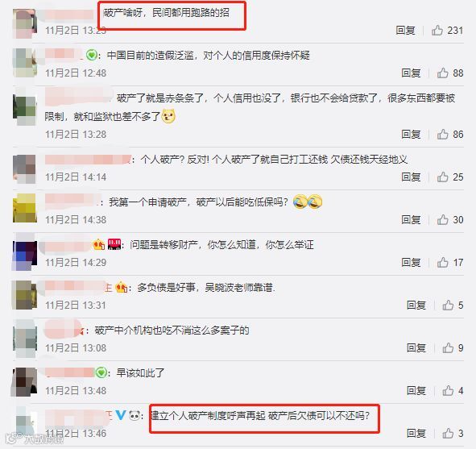Click 回复 for the 13:46 comment
Screen dimensions: 476x449
416,433
